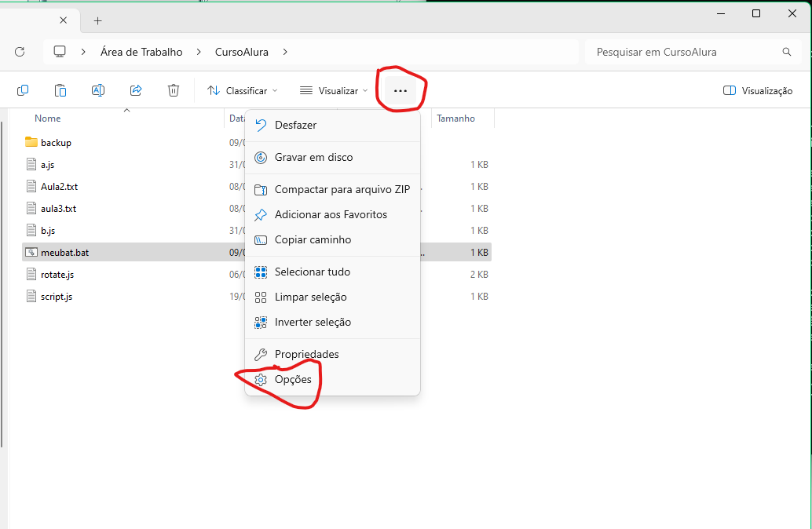Select Desfazer in the menu
The image size is (812, 529).
tap(332, 126)
